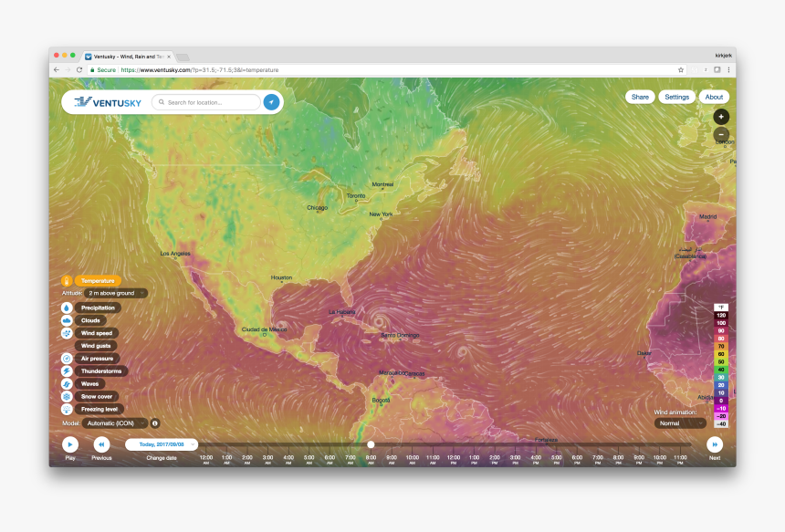Image resolution: width=785 pixels, height=532 pixels.
Task: Jump timeline to 3:00 AM
Action: (267, 459)
